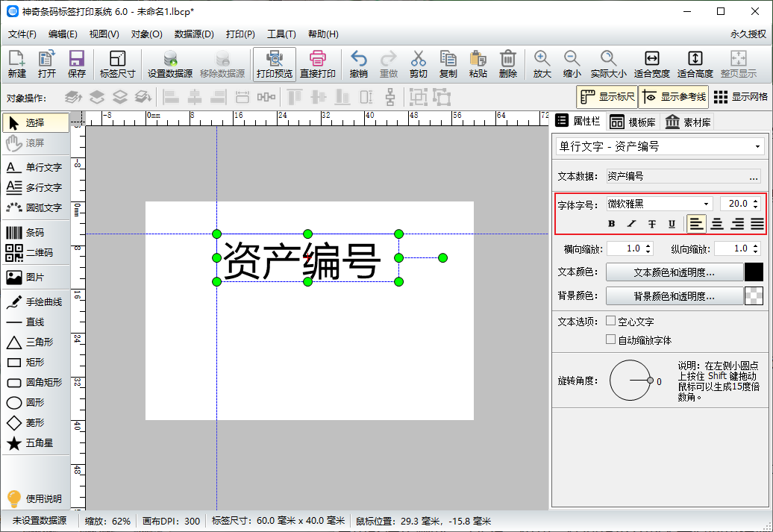Click the black text color swatch

pos(754,272)
